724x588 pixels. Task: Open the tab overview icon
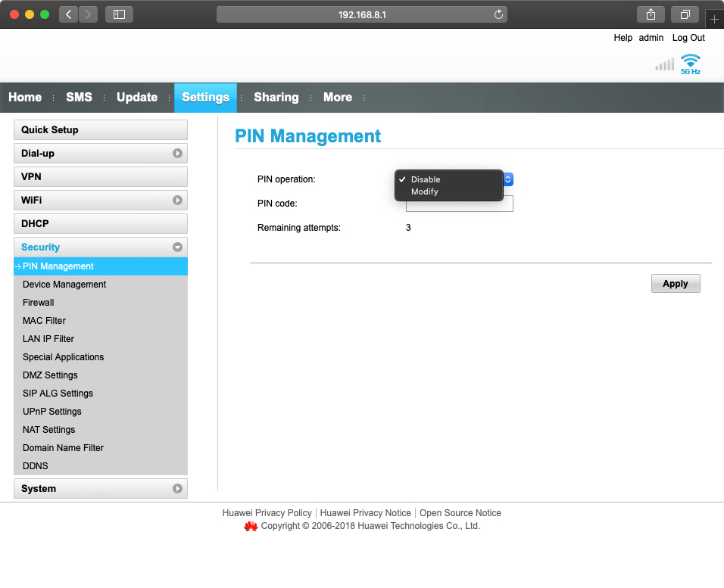pyautogui.click(x=685, y=14)
